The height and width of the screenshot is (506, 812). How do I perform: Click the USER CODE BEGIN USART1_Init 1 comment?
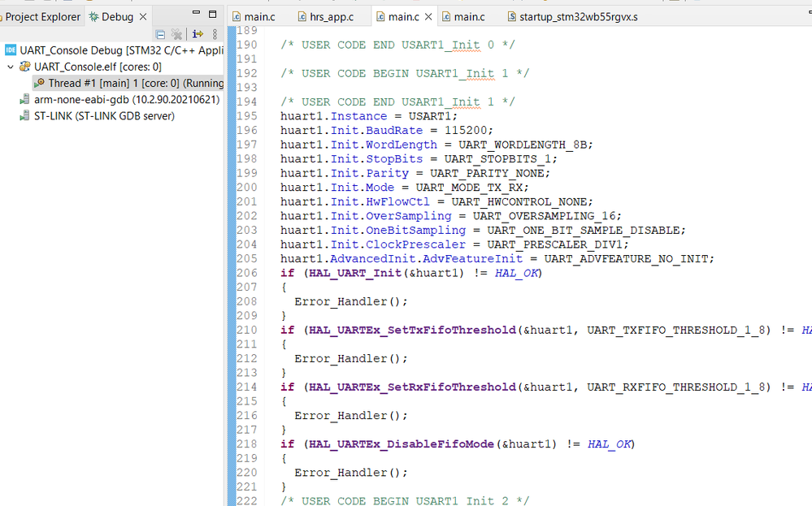405,73
